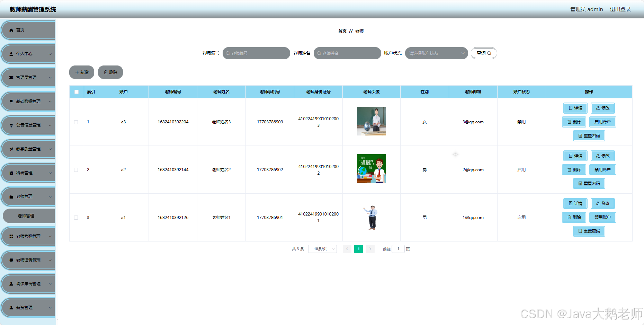644x325 pixels.
Task: Open 首页 in the sidebar menu
Action: click(28, 30)
